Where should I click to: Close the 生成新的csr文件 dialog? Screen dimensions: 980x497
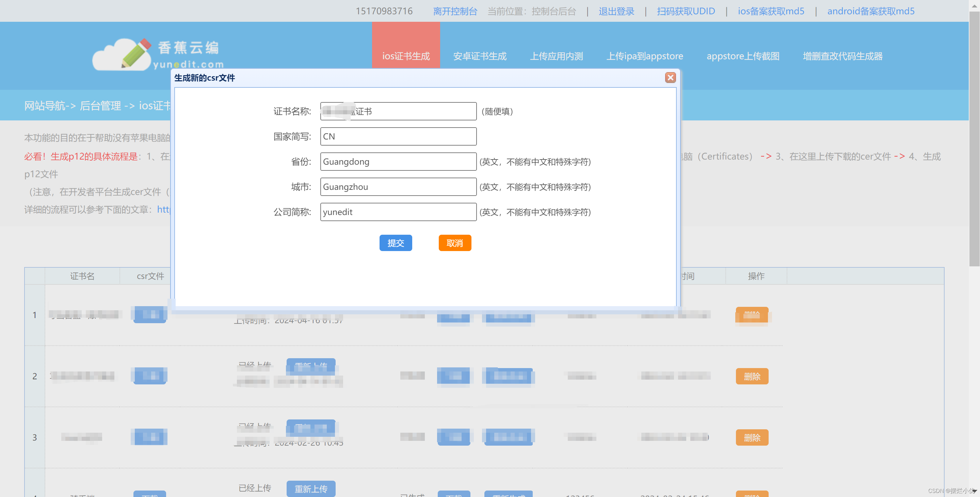(x=670, y=78)
